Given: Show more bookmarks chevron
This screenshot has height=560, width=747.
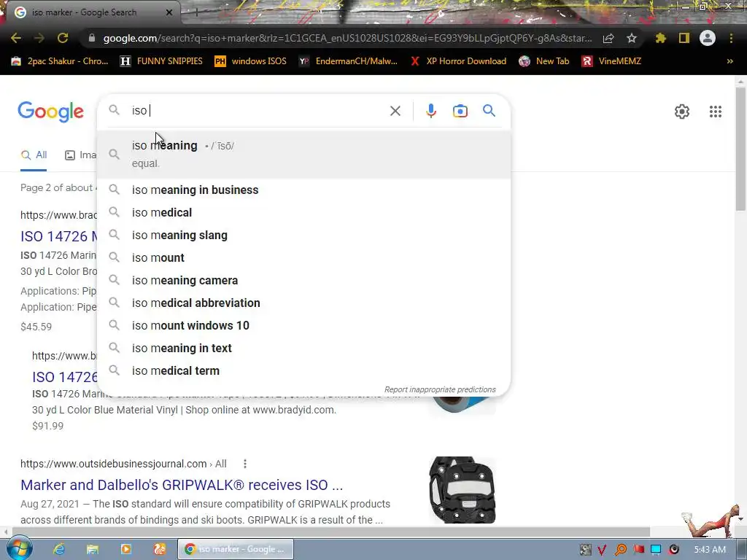Looking at the screenshot, I should (729, 61).
